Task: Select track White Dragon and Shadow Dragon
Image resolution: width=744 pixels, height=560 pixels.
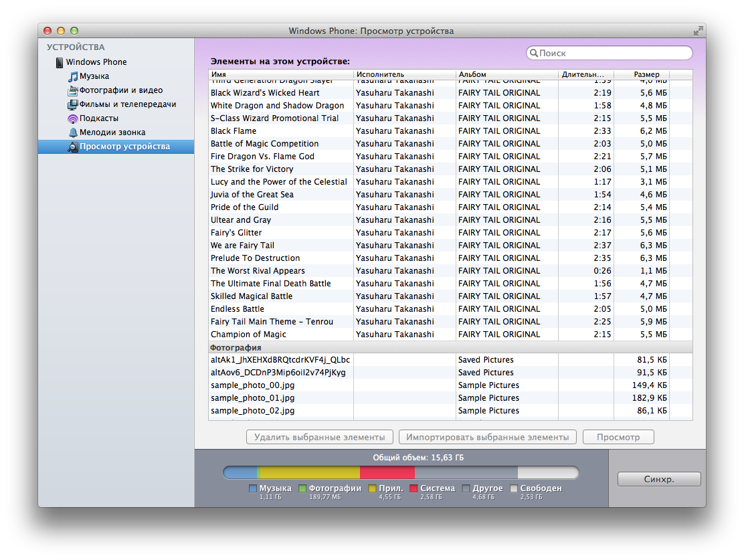Action: [x=450, y=106]
